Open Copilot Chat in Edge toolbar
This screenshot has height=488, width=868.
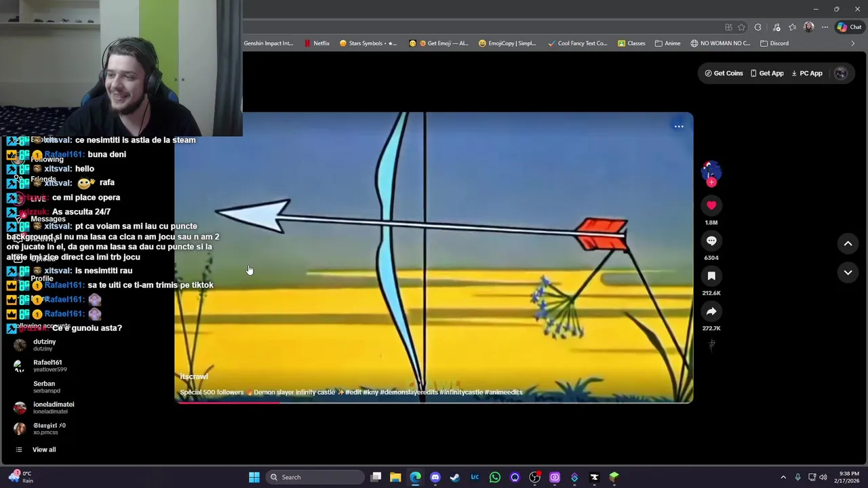pos(849,27)
